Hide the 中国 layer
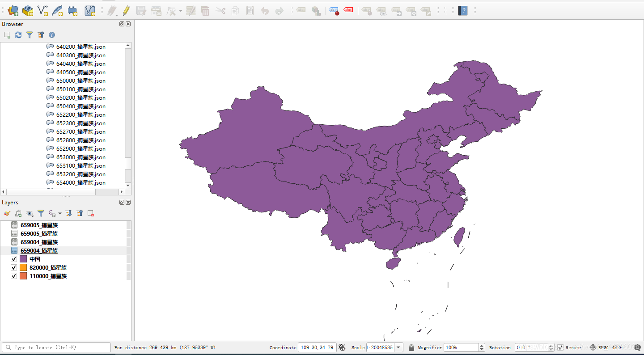The height and width of the screenshot is (355, 644). (x=14, y=258)
